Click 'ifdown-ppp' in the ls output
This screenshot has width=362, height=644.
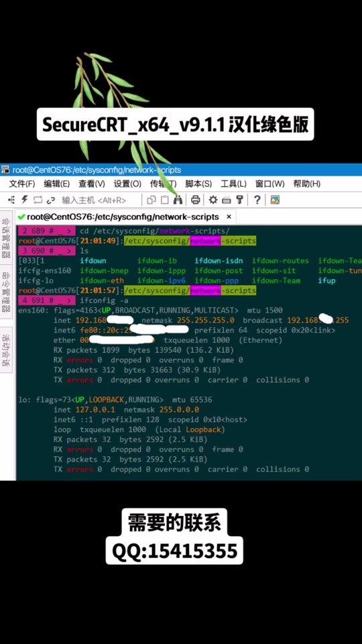(217, 281)
